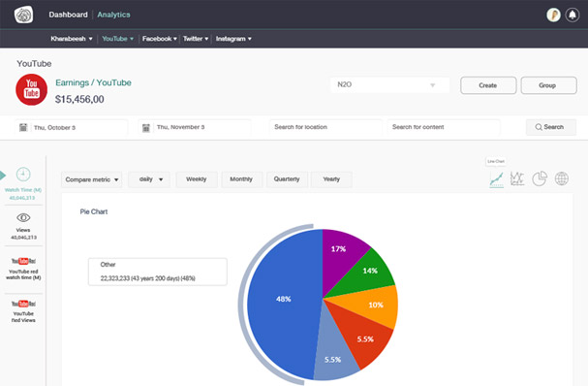The height and width of the screenshot is (386, 588).
Task: Click the Thu, October 3 date field
Action: click(x=72, y=127)
